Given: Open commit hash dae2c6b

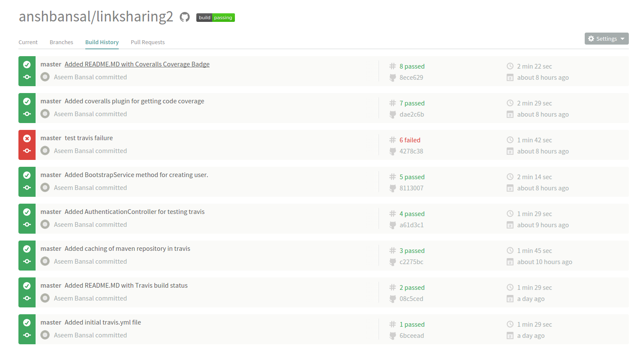Looking at the screenshot, I should (x=412, y=114).
